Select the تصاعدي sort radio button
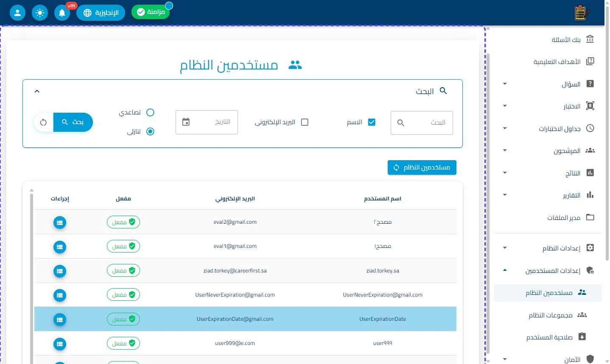The height and width of the screenshot is (364, 610). [x=150, y=112]
